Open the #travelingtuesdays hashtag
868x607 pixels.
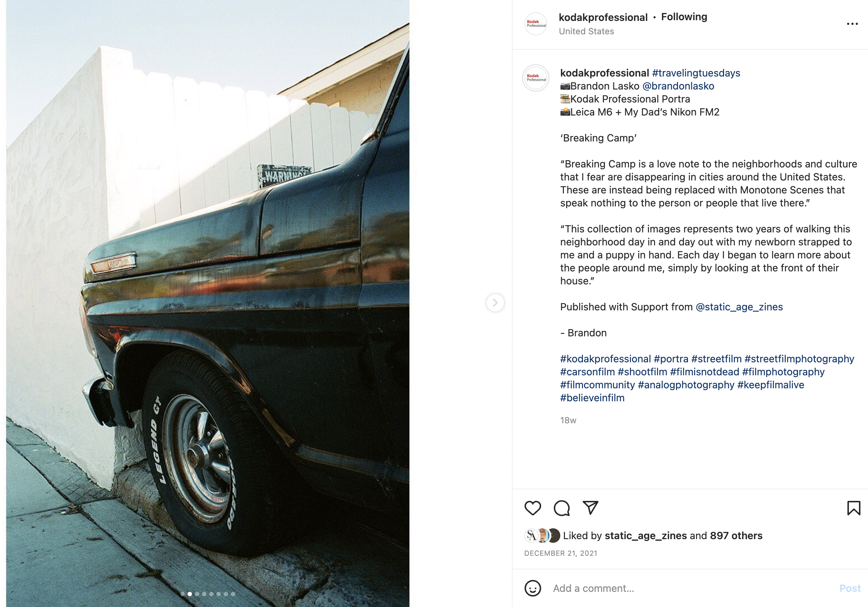(x=696, y=73)
